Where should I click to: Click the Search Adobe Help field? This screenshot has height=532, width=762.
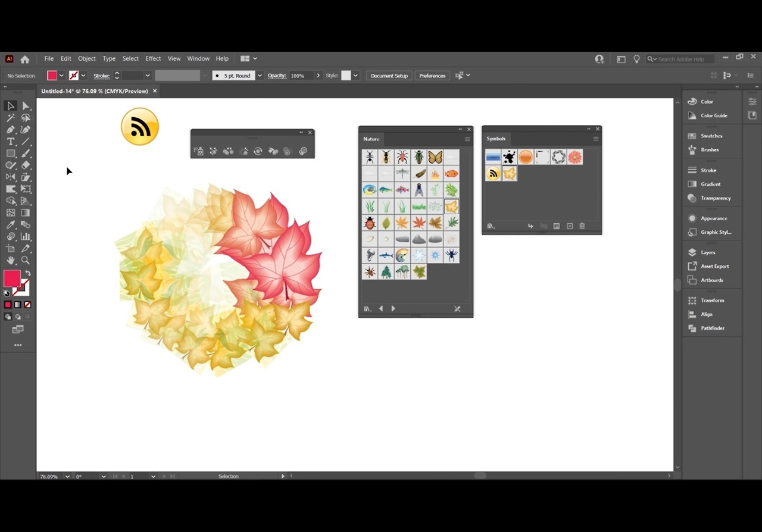pos(682,59)
